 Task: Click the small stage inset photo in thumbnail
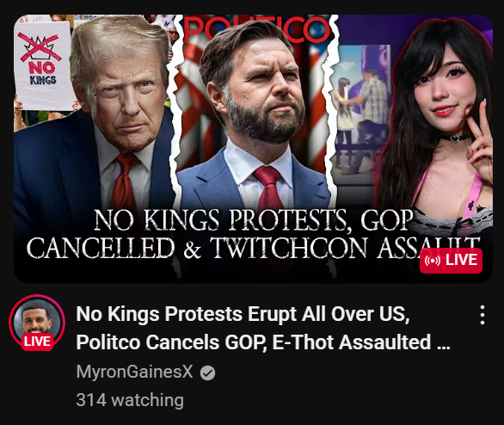[x=361, y=109]
